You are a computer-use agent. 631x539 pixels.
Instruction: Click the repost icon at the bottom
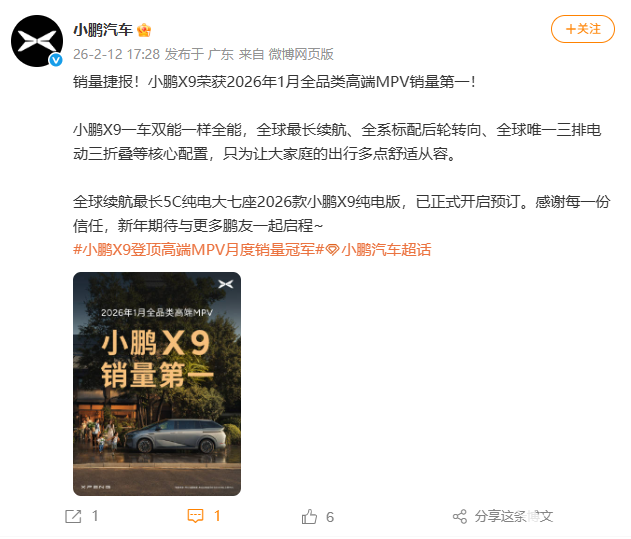click(x=73, y=516)
